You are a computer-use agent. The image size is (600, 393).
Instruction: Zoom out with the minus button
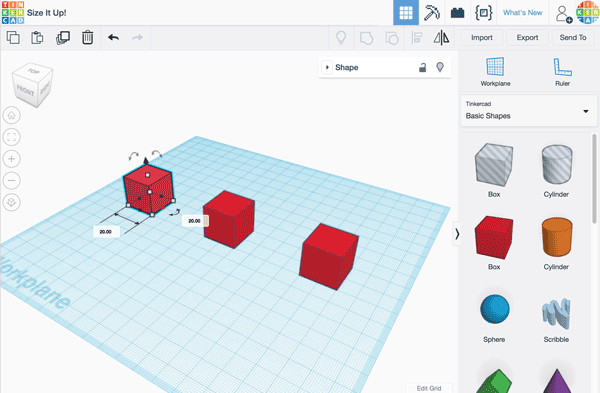point(11,180)
